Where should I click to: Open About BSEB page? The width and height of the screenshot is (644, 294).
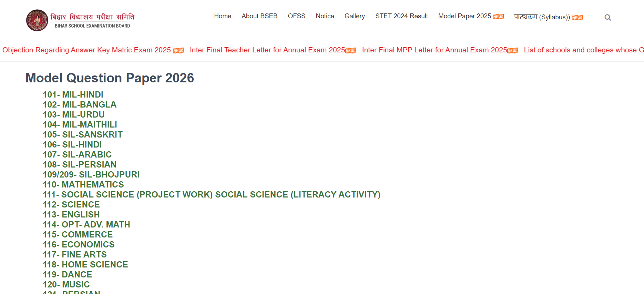point(259,16)
